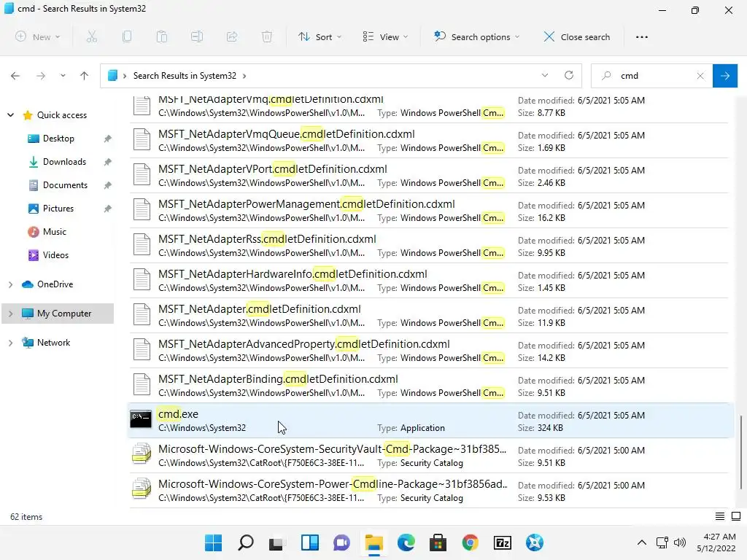
Task: Select SecurityVault-Cmd-Package security catalog file
Action: pyautogui.click(x=429, y=456)
